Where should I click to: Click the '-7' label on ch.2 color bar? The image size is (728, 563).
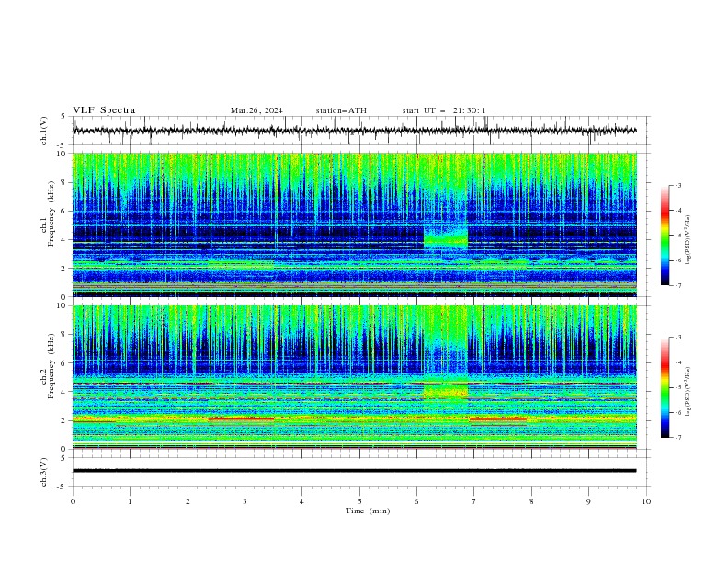pyautogui.click(x=677, y=437)
